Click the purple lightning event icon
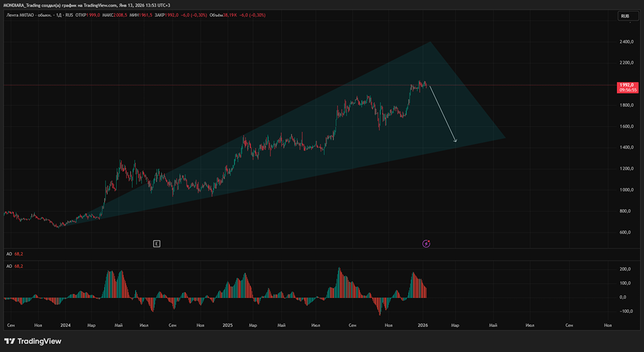The height and width of the screenshot is (352, 644). [426, 244]
